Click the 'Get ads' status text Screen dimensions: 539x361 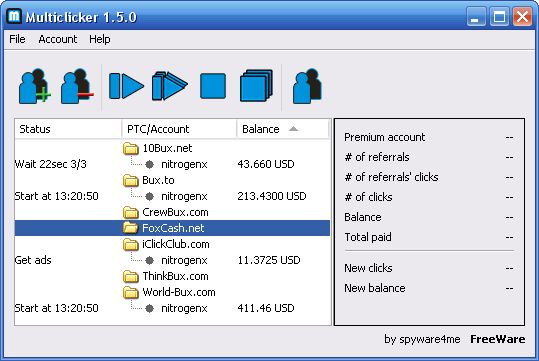[33, 260]
